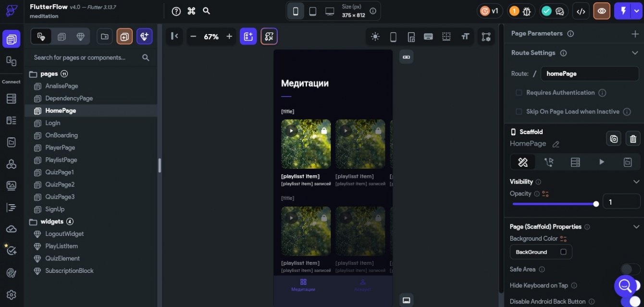
Task: Open the bug debug icon
Action: point(527,11)
